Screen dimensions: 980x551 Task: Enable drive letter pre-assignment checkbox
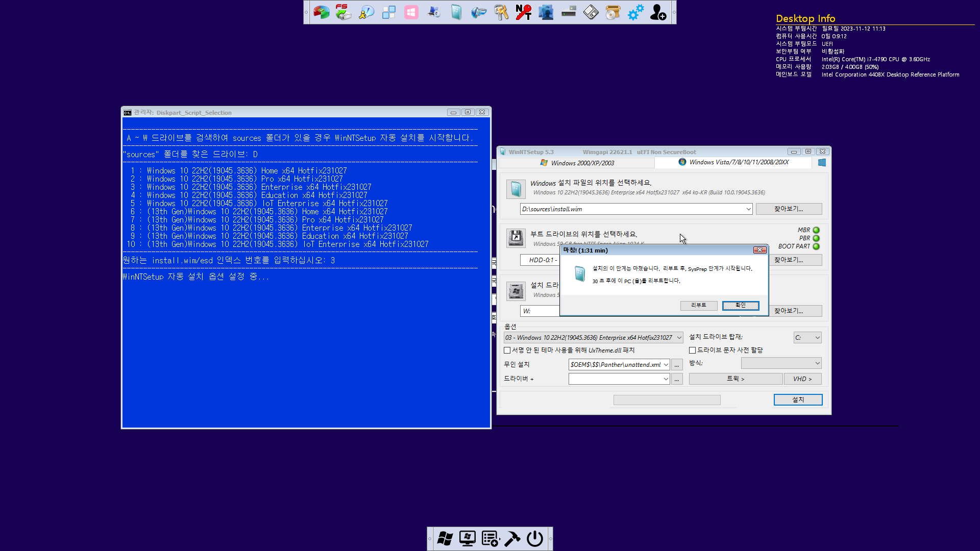[692, 350]
